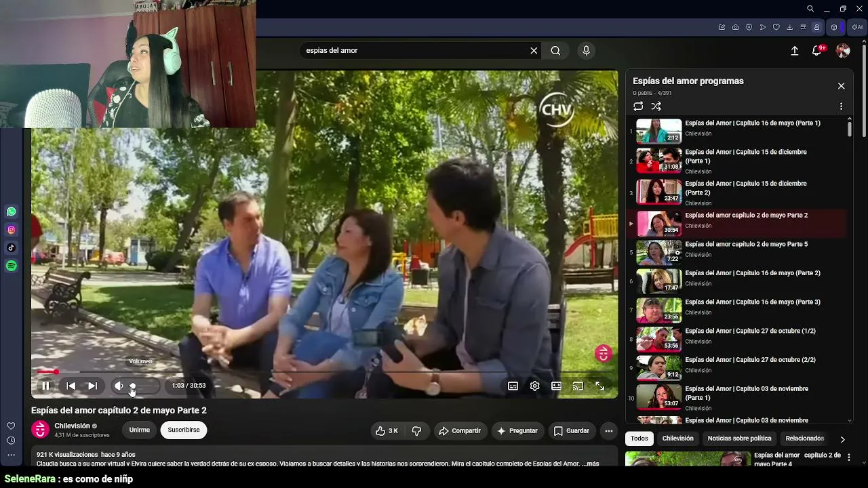Viewport: 868px width, 488px height.
Task: Take a snapshot with browser camera icon
Action: click(736, 27)
